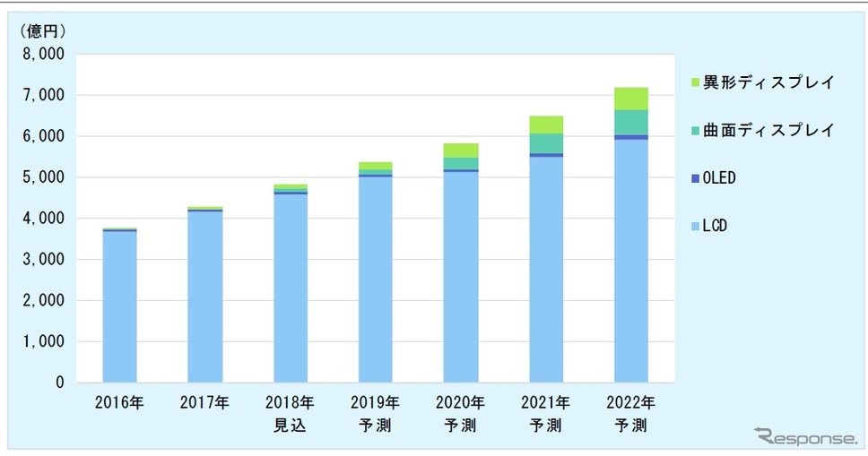Screen dimensions: 868x456
Task: Click the 2021年 light green top segment
Action: pos(546,125)
